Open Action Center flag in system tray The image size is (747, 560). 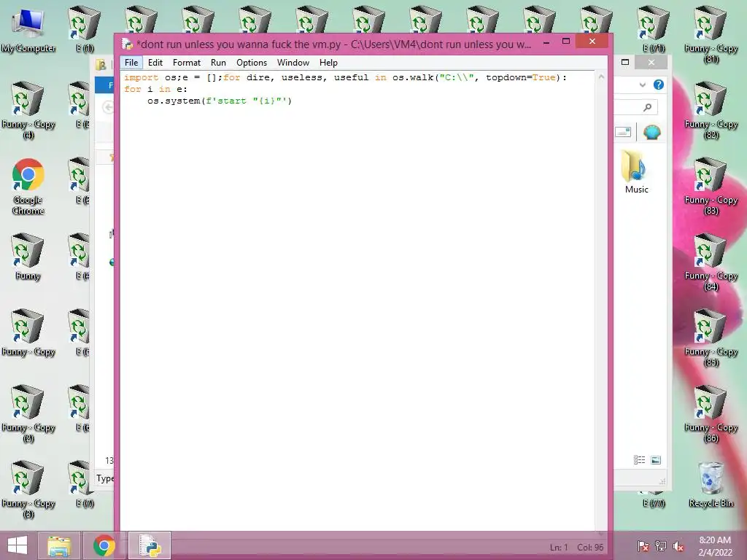coord(643,546)
